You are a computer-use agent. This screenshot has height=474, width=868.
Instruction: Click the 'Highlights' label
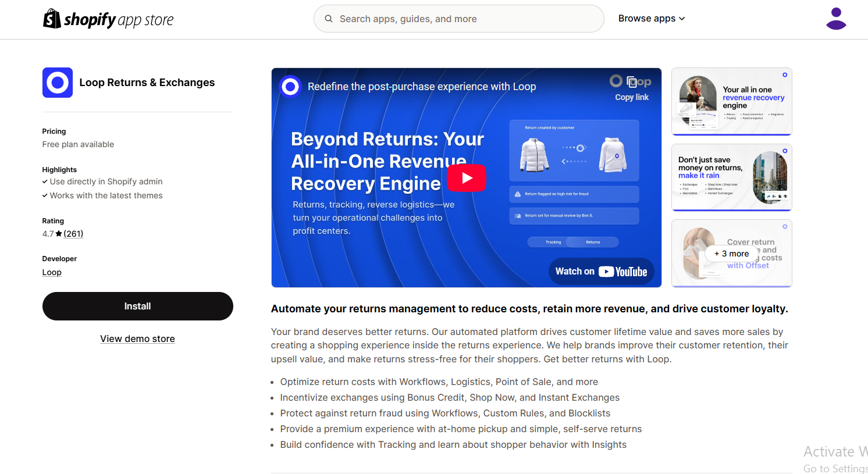pos(59,170)
